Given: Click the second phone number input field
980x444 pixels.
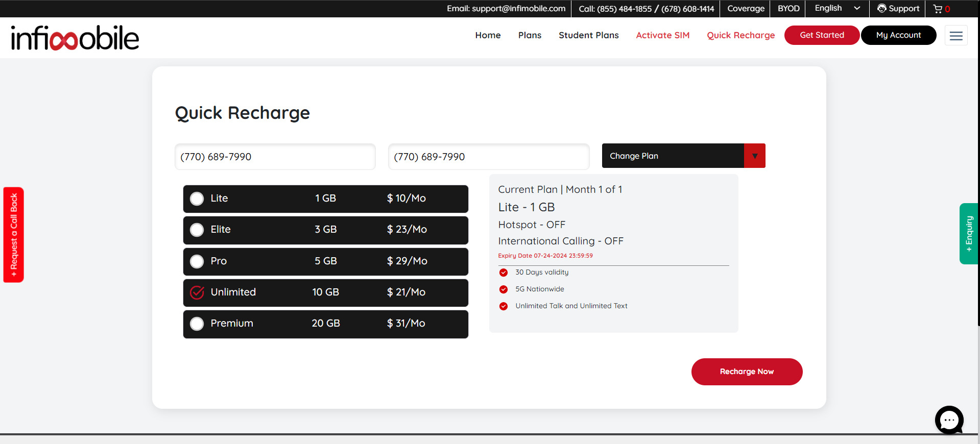Looking at the screenshot, I should coord(489,157).
